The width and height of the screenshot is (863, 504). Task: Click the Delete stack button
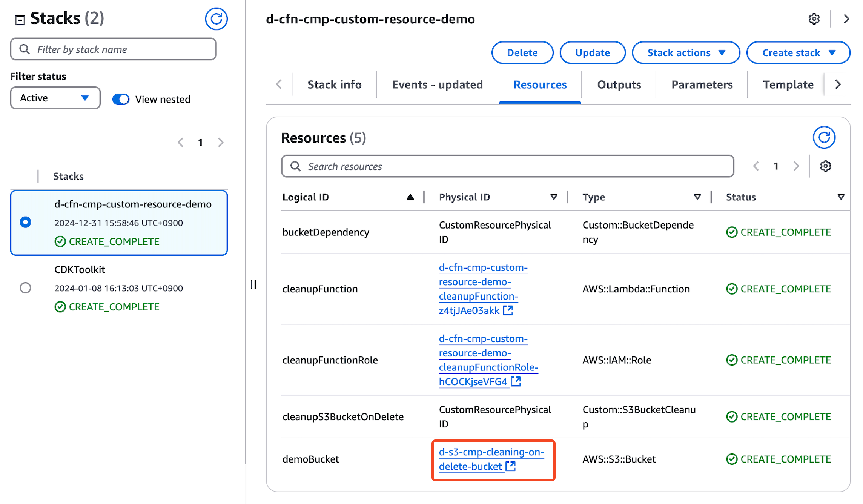click(522, 53)
